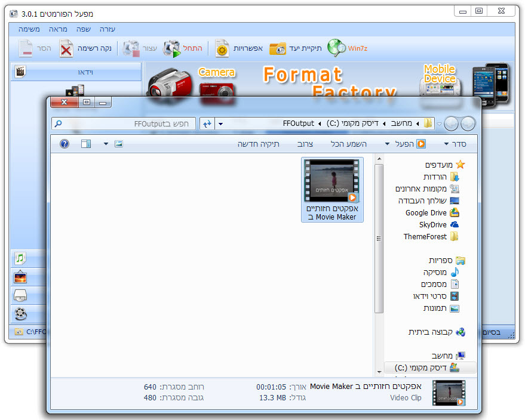Open תמונות (Pictures) library
This screenshot has width=525, height=420.
pyautogui.click(x=441, y=308)
